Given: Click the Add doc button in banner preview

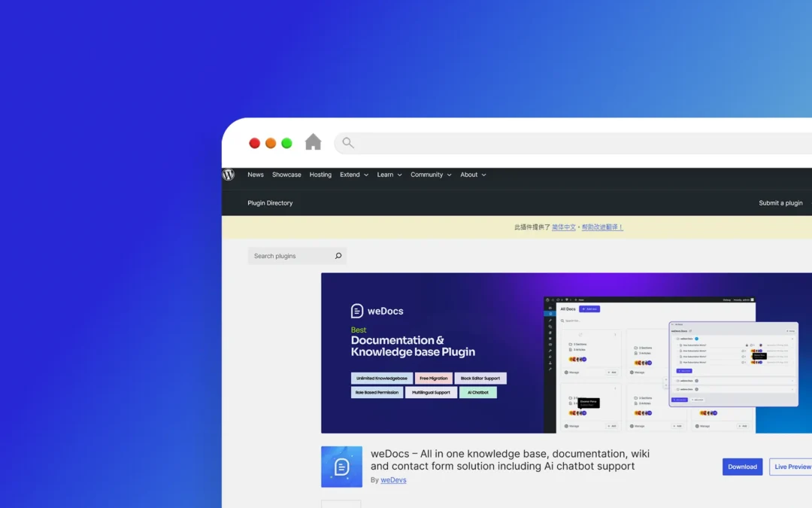Looking at the screenshot, I should coord(589,309).
